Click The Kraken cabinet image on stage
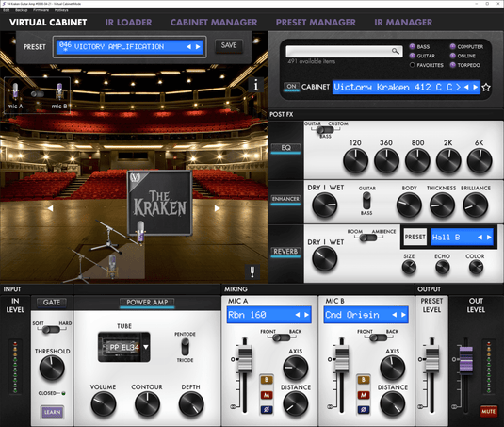Viewport: 504px width, 427px height. pyautogui.click(x=160, y=203)
